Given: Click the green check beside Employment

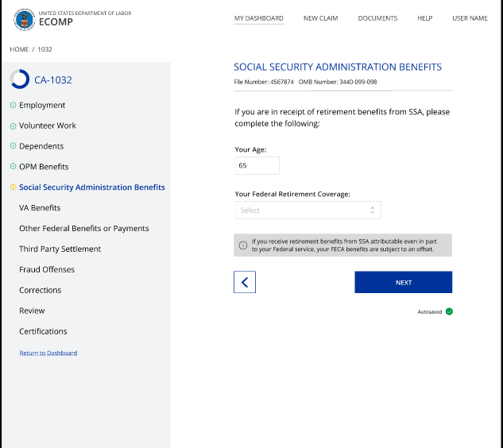Looking at the screenshot, I should [x=13, y=106].
